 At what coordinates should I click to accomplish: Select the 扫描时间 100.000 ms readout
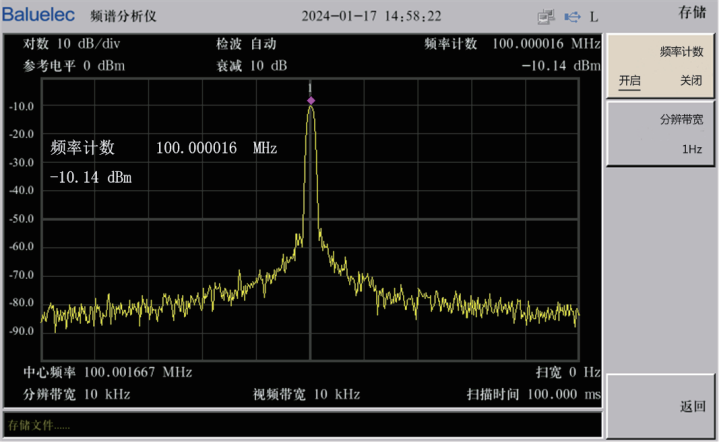point(533,394)
